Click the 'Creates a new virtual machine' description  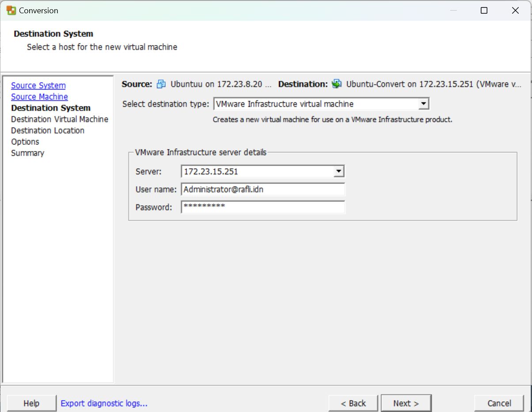[333, 120]
